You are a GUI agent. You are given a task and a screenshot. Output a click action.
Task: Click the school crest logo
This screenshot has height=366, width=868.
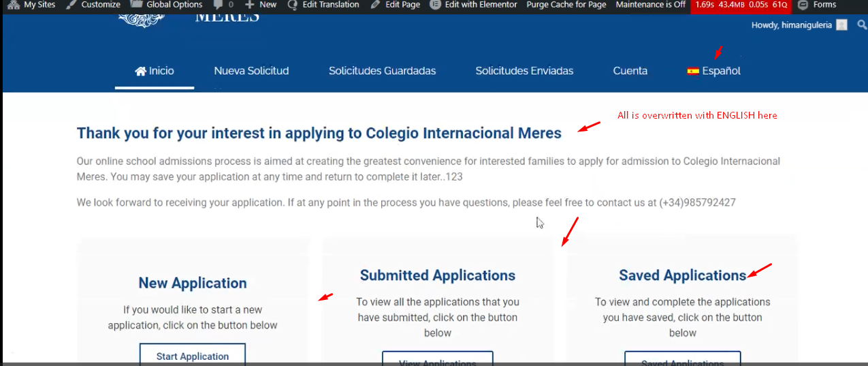(142, 20)
